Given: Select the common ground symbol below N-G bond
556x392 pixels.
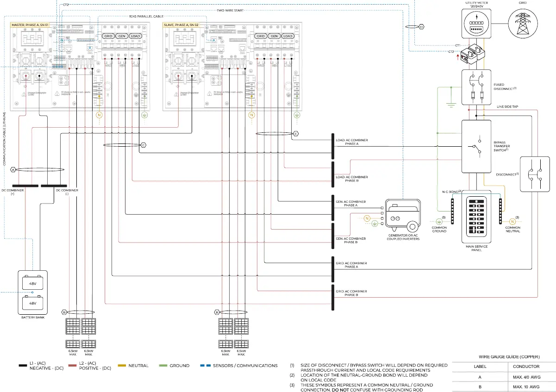Looking at the screenshot, I should point(439,221).
